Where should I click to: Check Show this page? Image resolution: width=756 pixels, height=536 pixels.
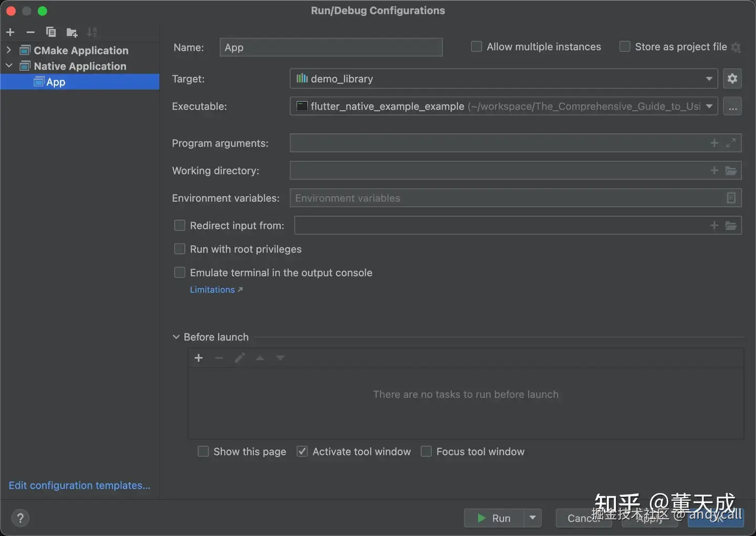203,451
